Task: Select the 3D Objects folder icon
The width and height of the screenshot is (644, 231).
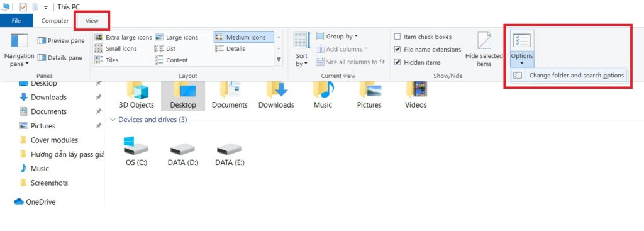Action: tap(136, 96)
